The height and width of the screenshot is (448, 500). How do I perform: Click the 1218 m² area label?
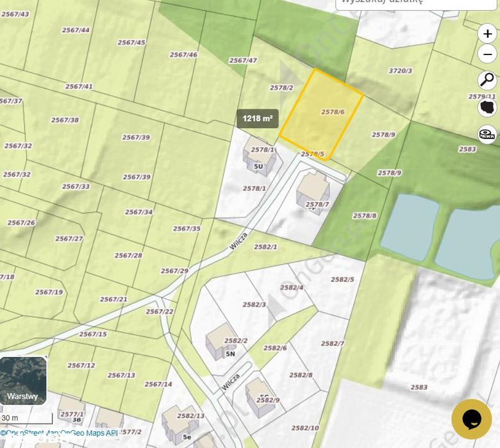pos(258,119)
